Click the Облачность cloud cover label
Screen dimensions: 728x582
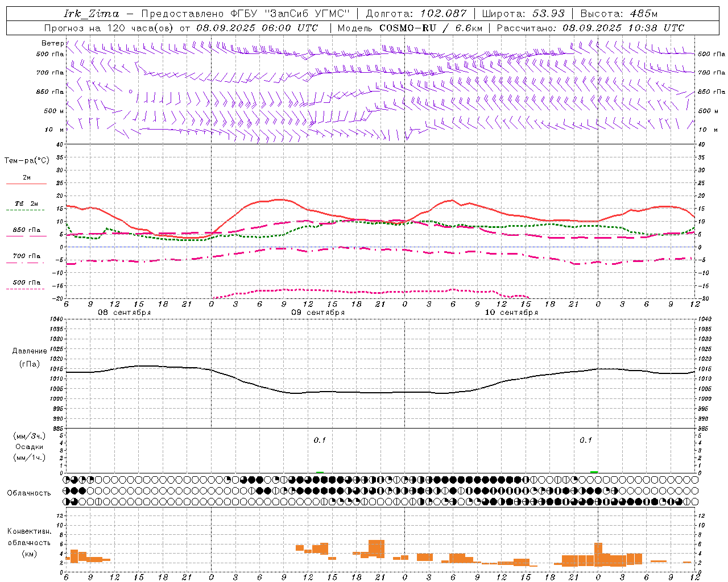click(x=29, y=493)
